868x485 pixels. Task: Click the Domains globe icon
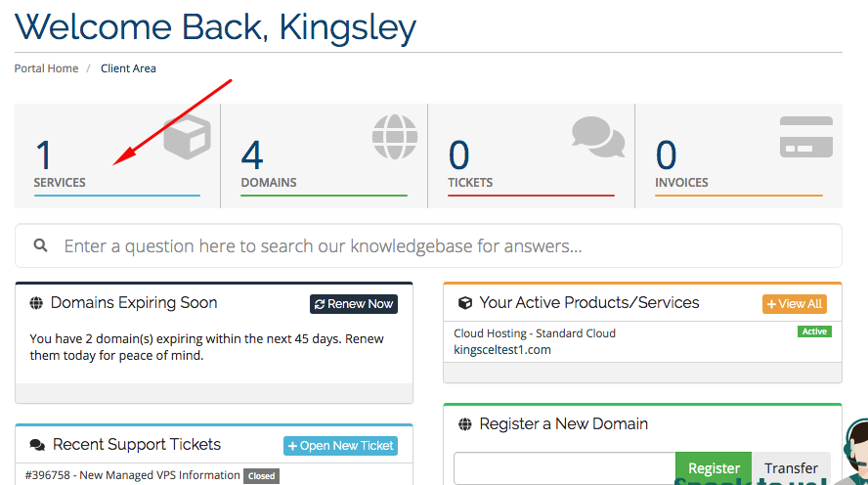coord(394,136)
